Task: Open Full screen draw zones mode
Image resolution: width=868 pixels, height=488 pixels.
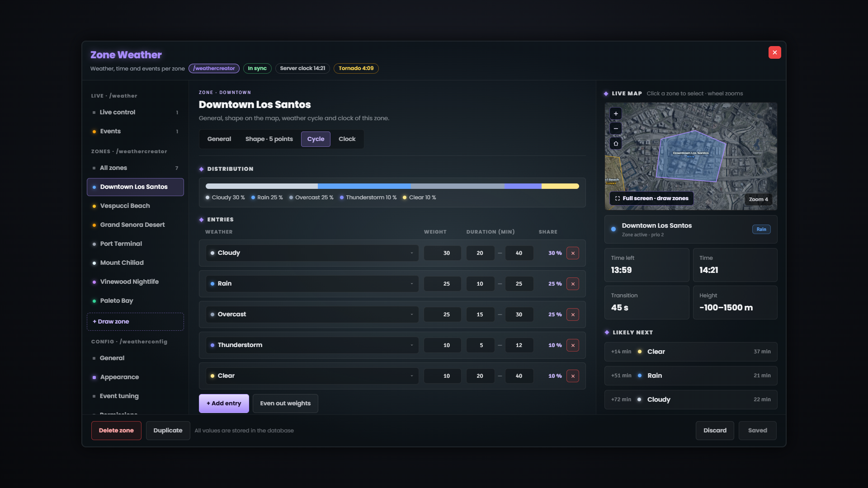Action: pos(651,198)
